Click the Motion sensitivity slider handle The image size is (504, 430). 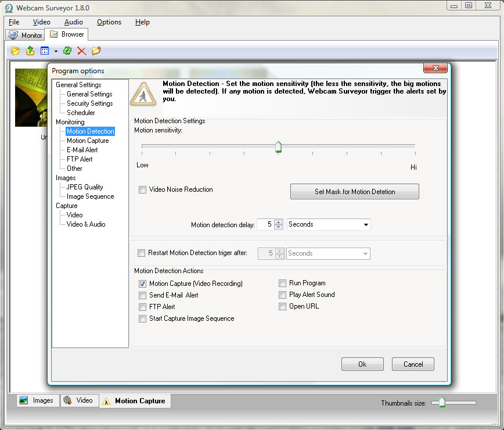[278, 147]
